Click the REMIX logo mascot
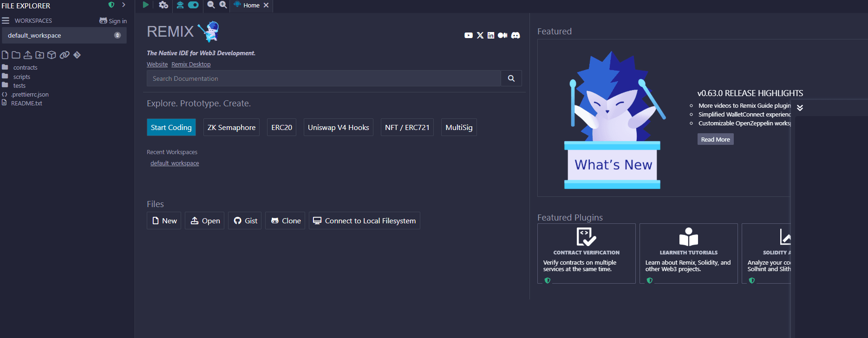 [209, 32]
